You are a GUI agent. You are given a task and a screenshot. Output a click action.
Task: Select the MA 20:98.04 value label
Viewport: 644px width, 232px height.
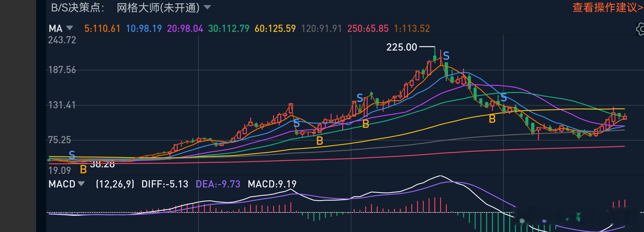point(185,29)
